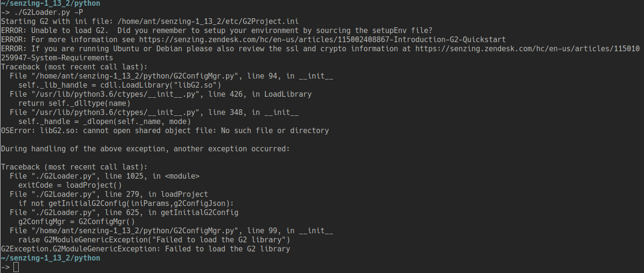Click the directory path above the cursor prompt
The width and height of the screenshot is (644, 273).
50,258
